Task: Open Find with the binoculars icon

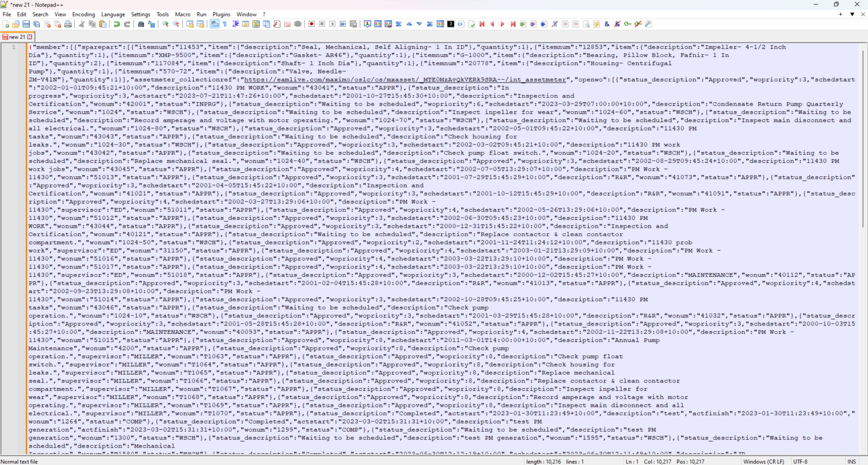Action: coord(141,24)
